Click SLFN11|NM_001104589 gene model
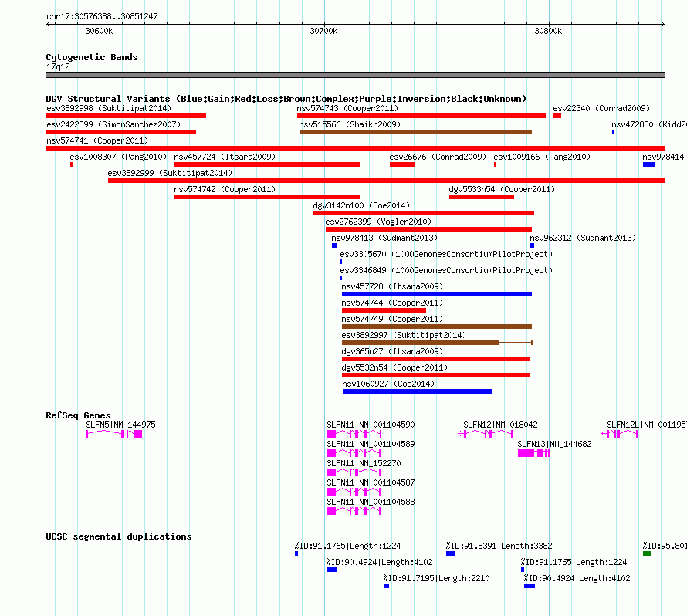Viewport: 687px width, 616px height. coord(354,453)
